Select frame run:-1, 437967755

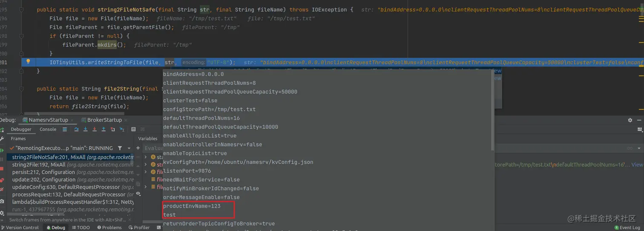point(70,209)
